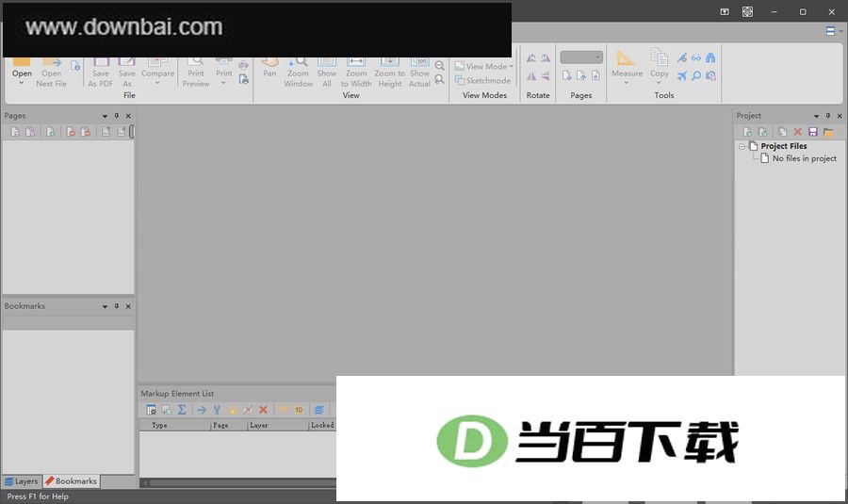Viewport: 848px width, 504px height.
Task: Open Print Preview
Action: point(196,73)
